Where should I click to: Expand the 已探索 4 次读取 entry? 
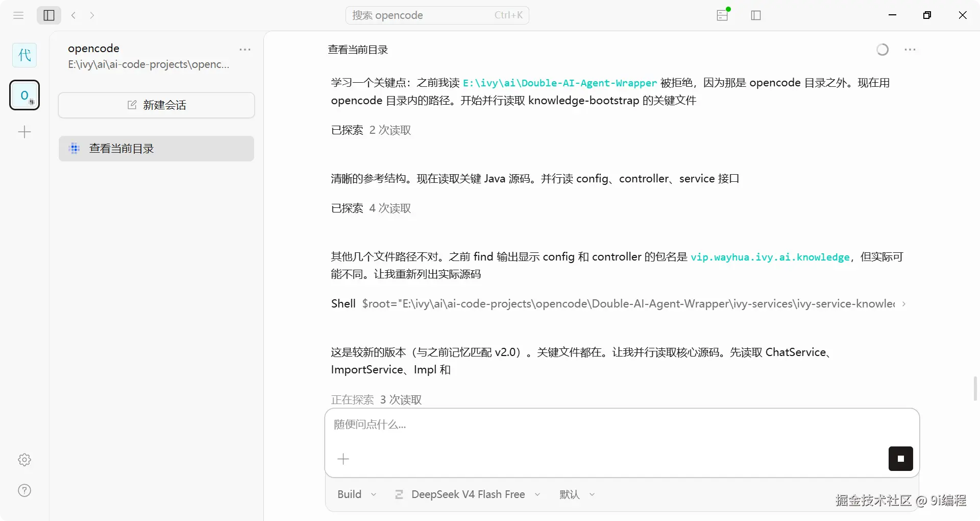coord(371,208)
